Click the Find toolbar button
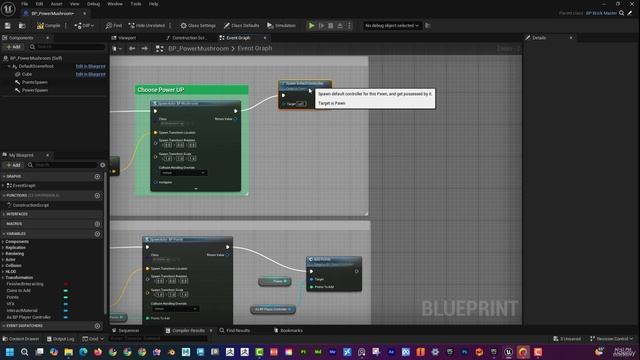The width and height of the screenshot is (640, 360). pyautogui.click(x=113, y=26)
